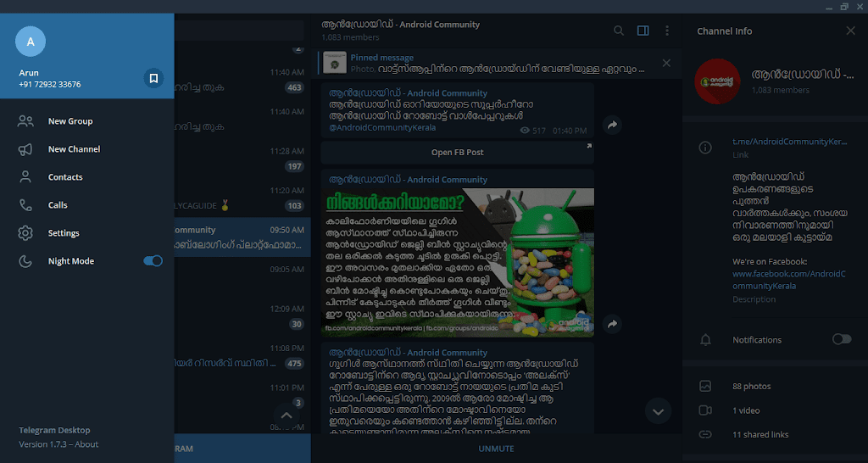Click the search icon in chat header

click(619, 31)
